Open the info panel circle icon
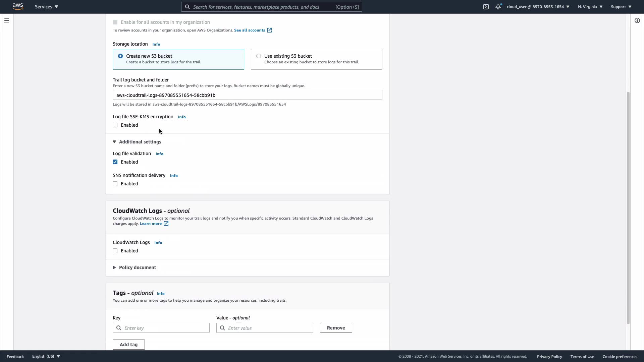 click(637, 20)
